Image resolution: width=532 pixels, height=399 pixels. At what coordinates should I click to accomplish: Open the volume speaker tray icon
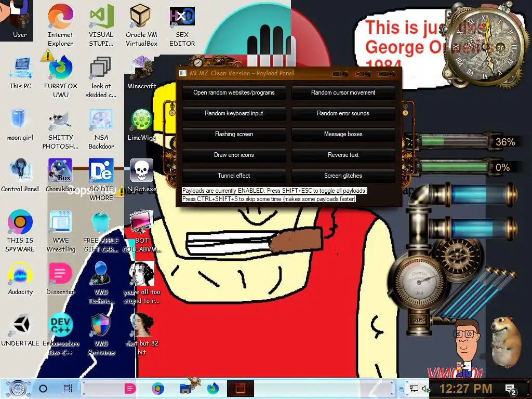click(425, 389)
